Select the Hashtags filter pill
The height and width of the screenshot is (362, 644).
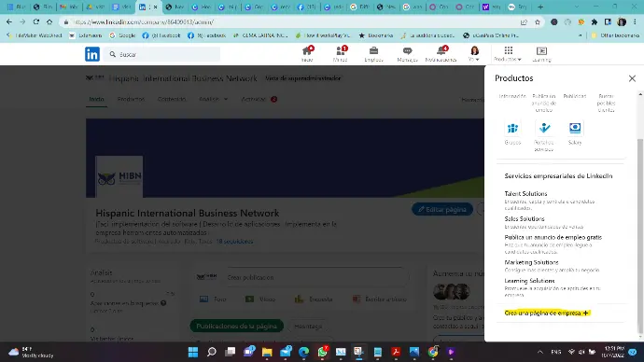[308, 327]
